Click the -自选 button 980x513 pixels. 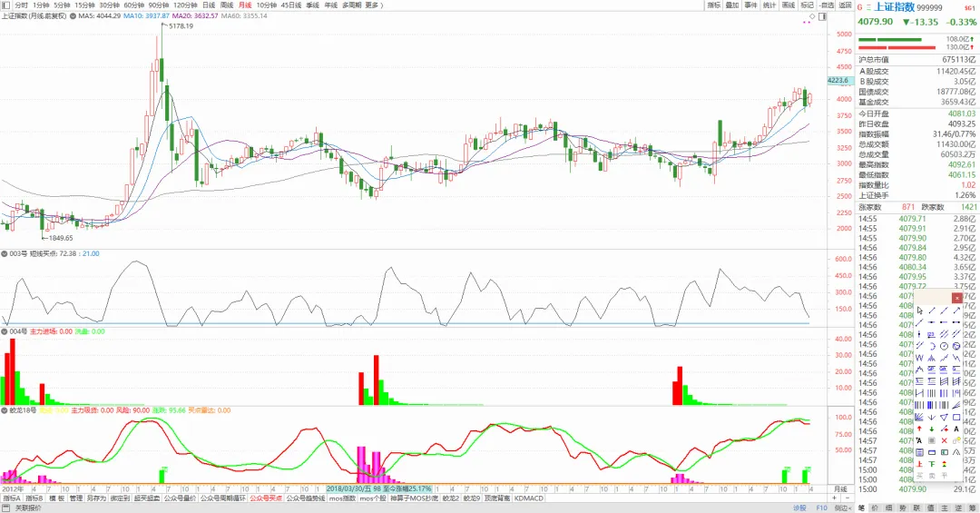point(827,5)
